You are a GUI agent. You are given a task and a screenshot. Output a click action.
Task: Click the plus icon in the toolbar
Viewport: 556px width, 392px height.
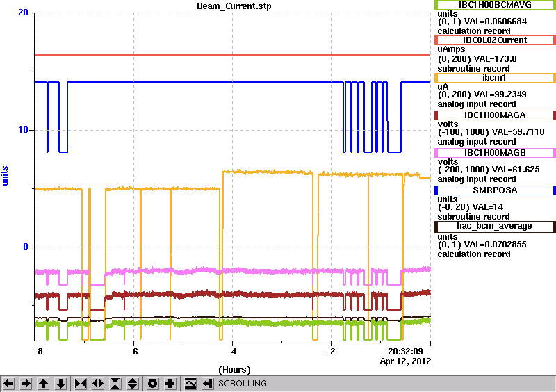(x=170, y=384)
